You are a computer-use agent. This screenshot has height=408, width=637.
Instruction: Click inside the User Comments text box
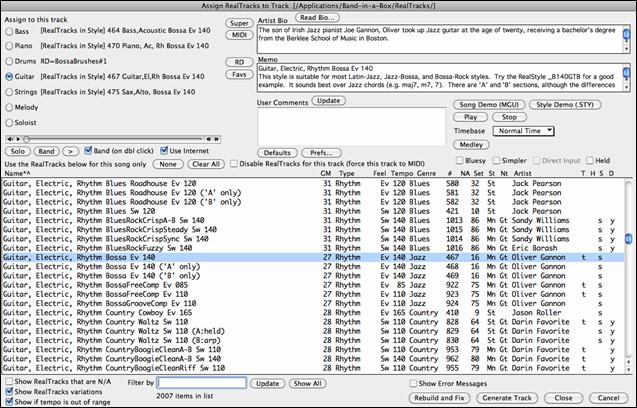[351, 126]
